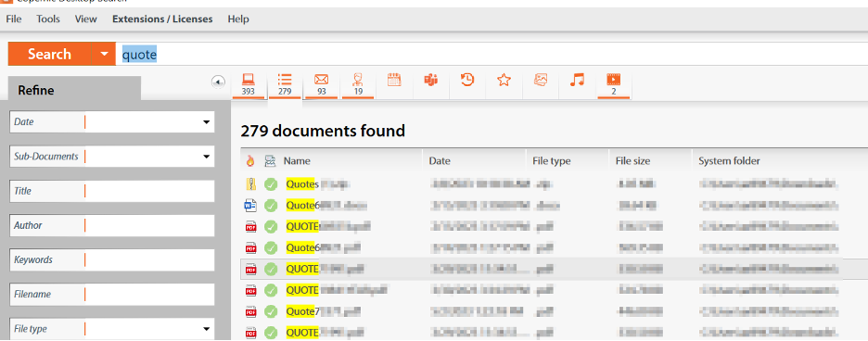The width and height of the screenshot is (868, 341).
Task: Click the PDF icon on Quote7 row
Action: (250, 311)
